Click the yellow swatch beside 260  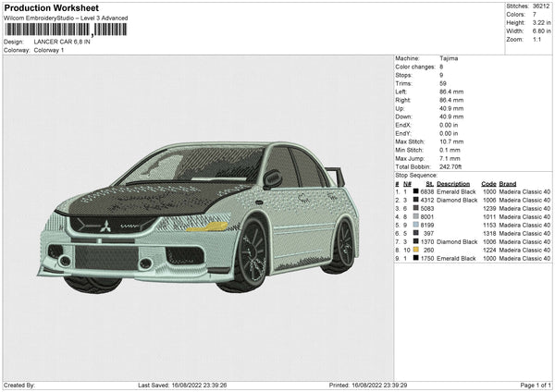point(416,250)
